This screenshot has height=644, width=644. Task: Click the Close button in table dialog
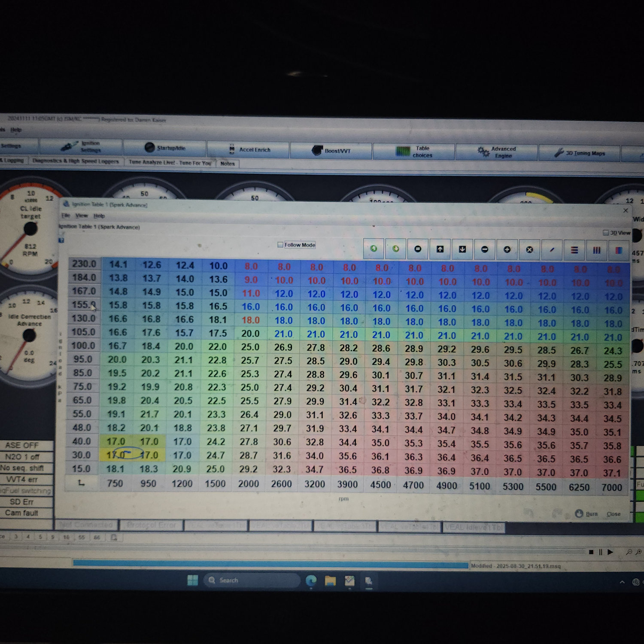point(613,514)
